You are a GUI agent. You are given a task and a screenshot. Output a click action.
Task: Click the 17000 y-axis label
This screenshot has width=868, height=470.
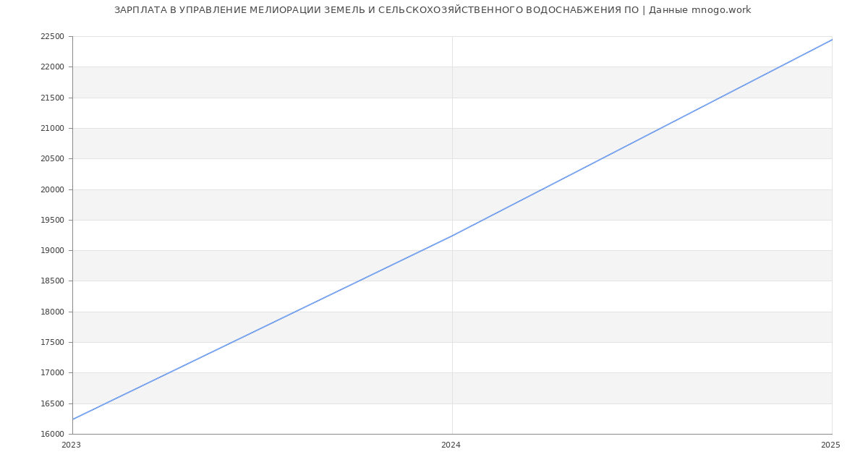coord(52,373)
